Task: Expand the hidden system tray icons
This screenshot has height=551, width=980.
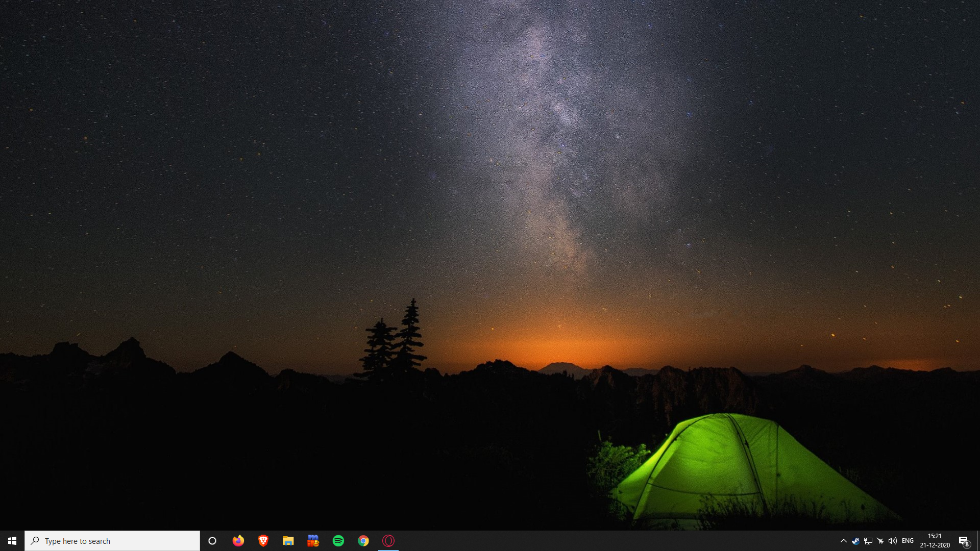Action: click(843, 541)
